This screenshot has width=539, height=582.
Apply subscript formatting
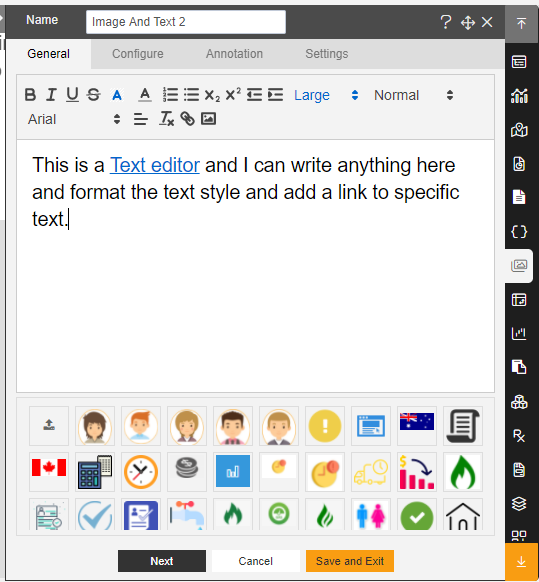click(212, 95)
